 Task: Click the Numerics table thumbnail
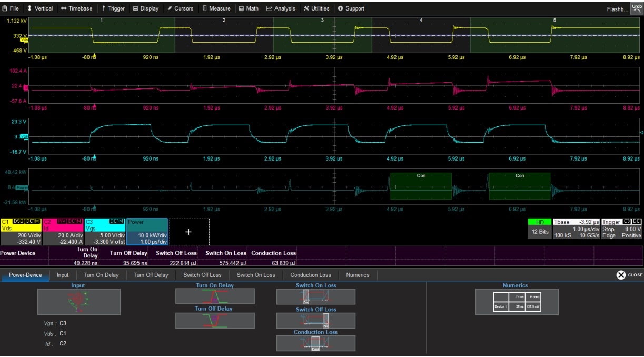[x=517, y=302]
